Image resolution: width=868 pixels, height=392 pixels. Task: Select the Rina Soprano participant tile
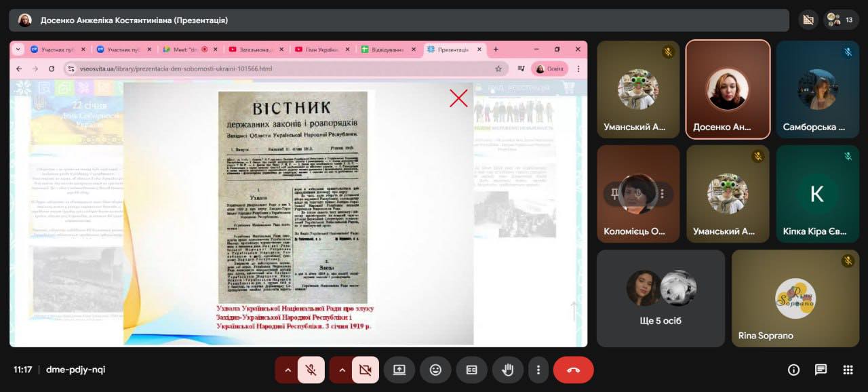795,298
